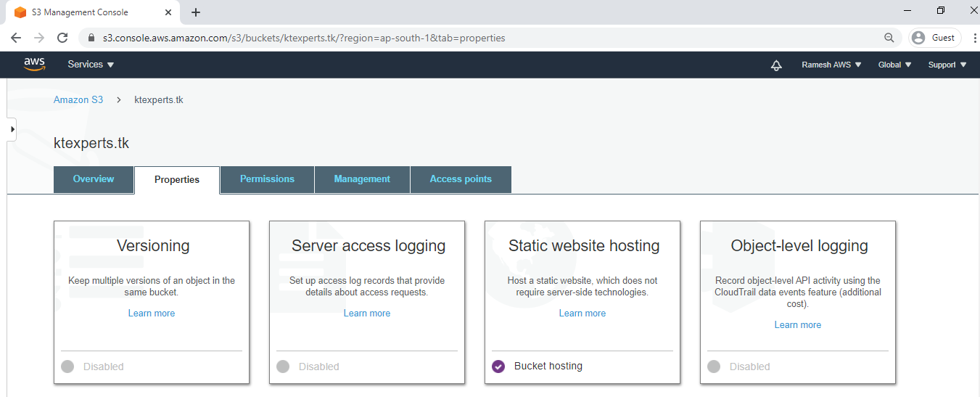Viewport: 980px width, 397px height.
Task: Open the Server access logging card title
Action: click(x=368, y=246)
